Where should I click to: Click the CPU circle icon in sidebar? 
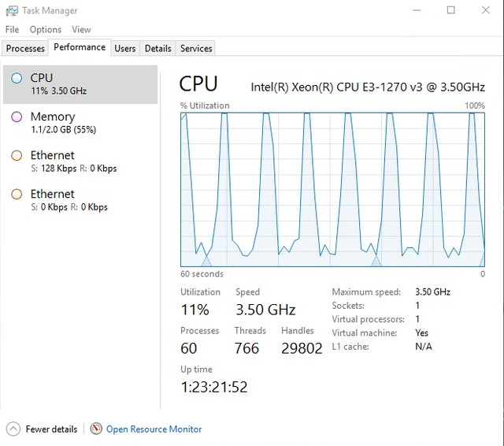pos(17,78)
